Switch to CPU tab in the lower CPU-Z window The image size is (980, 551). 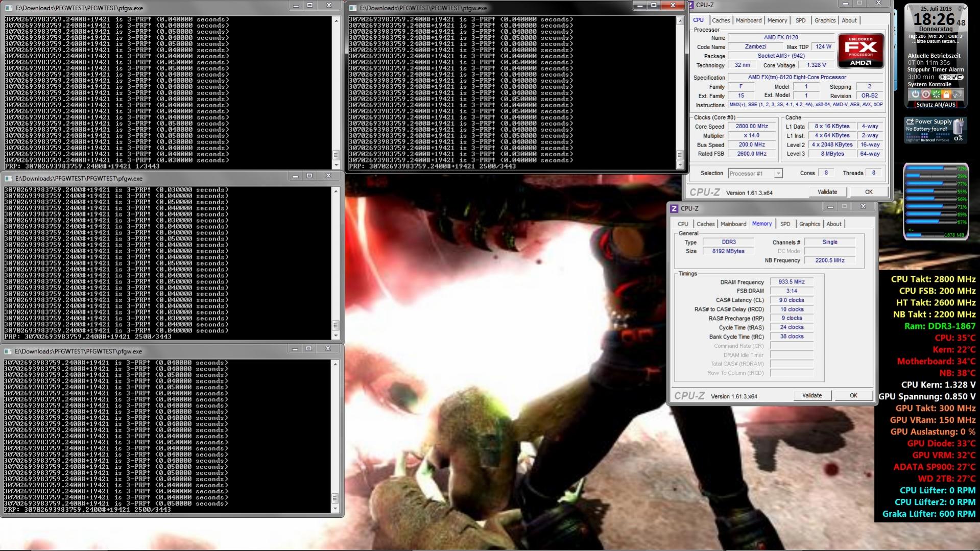683,224
